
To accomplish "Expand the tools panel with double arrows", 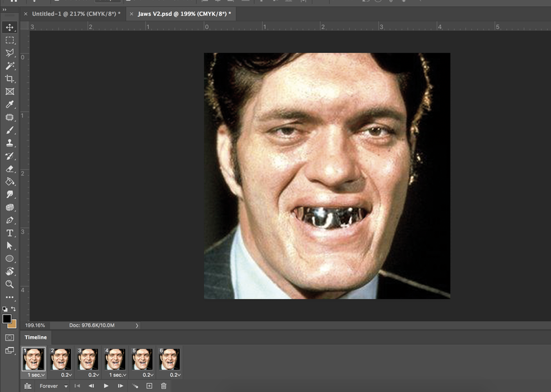I will pos(5,10).
